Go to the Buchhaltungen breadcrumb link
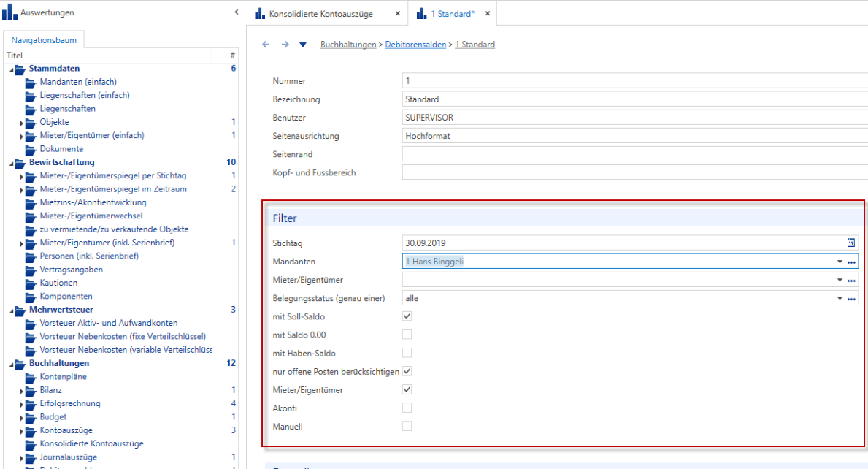The image size is (868, 469). coord(348,45)
